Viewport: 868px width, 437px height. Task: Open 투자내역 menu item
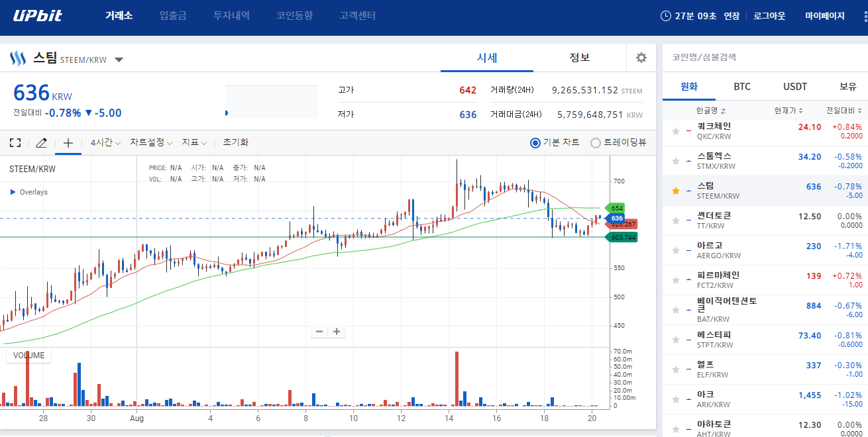coord(231,15)
